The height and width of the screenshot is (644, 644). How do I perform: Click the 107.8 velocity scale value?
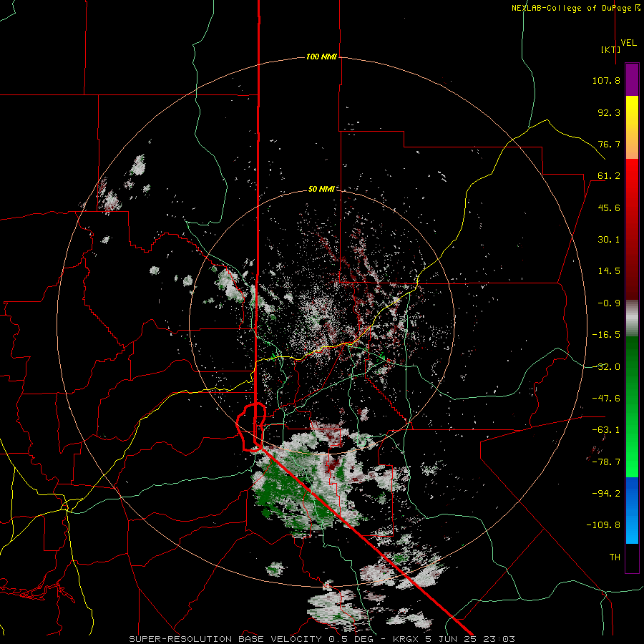coord(606,80)
